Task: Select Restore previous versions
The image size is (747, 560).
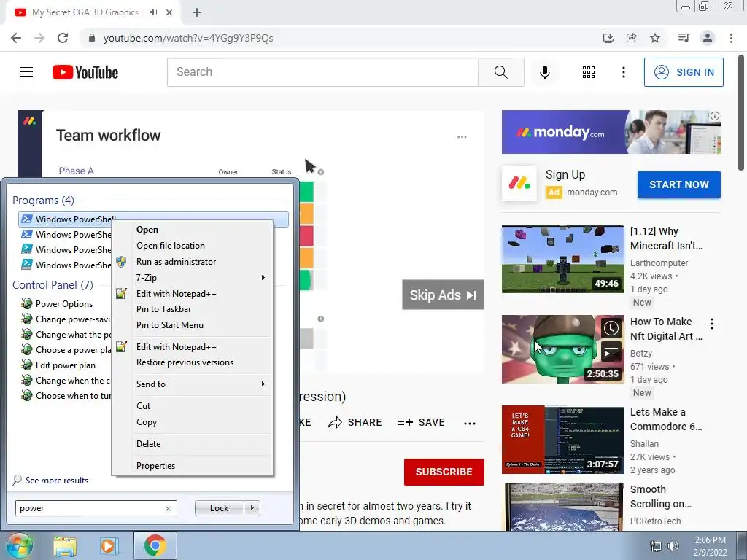Action: [194, 362]
